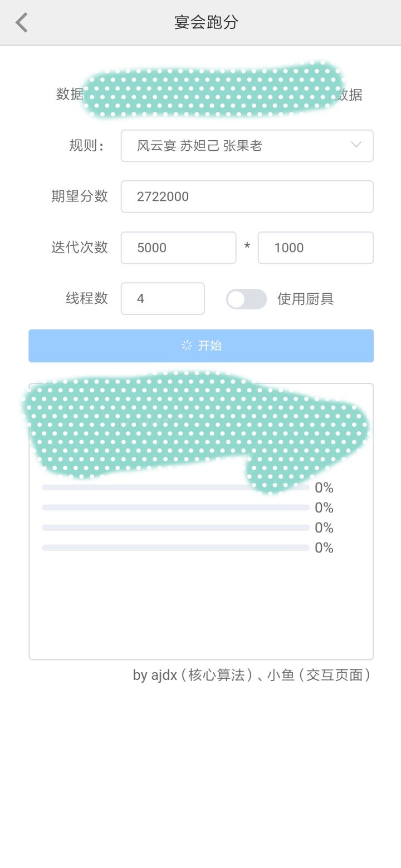Screen dimensions: 401x868
Task: Tap the 线程数 label
Action: coord(86,298)
